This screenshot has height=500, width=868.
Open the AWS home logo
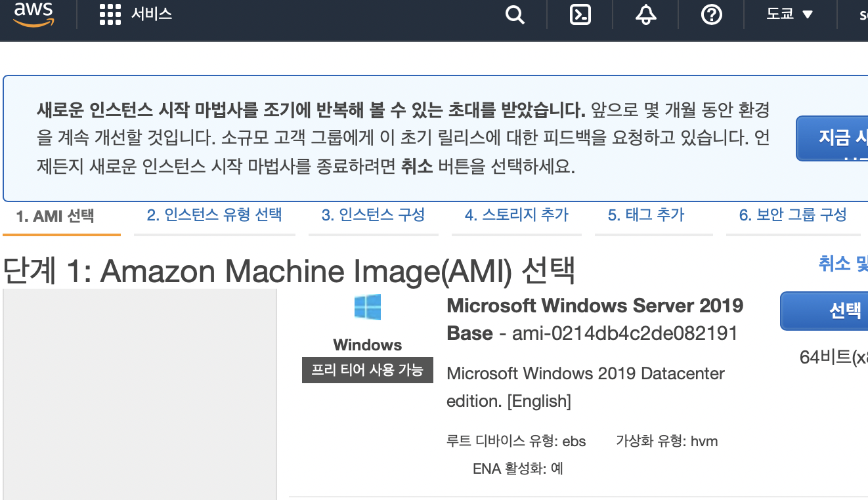[x=33, y=14]
